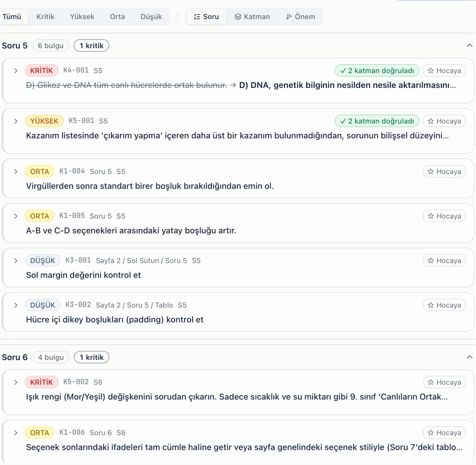
Task: Click the 'A-B ve C-D seçenekleri' finding text
Action: click(x=131, y=231)
